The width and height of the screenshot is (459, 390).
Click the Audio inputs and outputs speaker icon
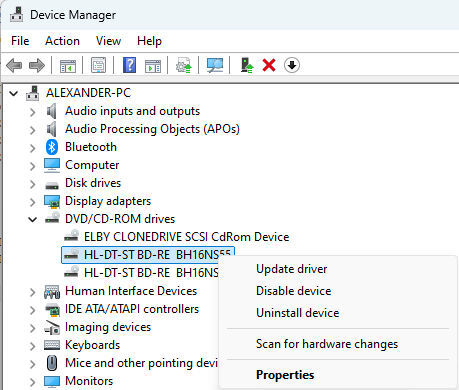pyautogui.click(x=51, y=111)
